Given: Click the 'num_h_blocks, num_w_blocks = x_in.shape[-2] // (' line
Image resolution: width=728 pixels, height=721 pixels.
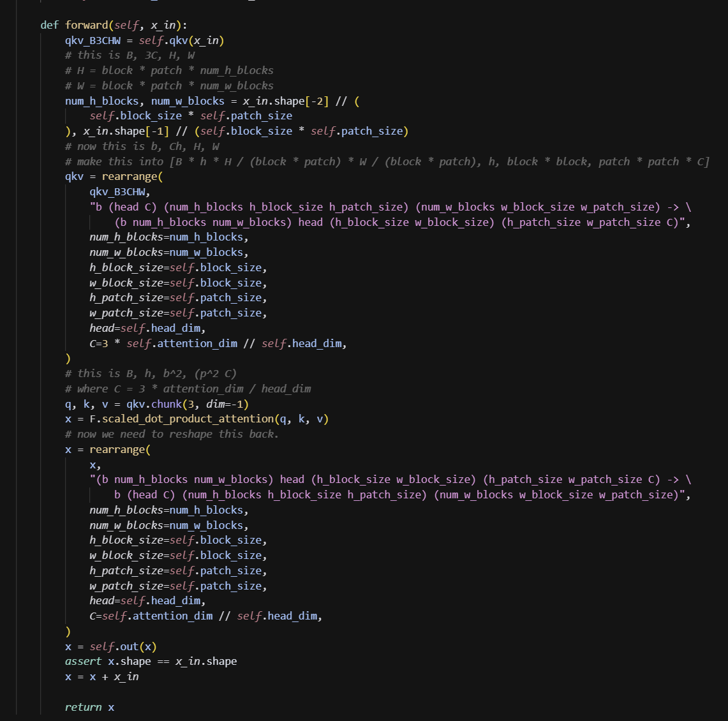Looking at the screenshot, I should tap(212, 101).
